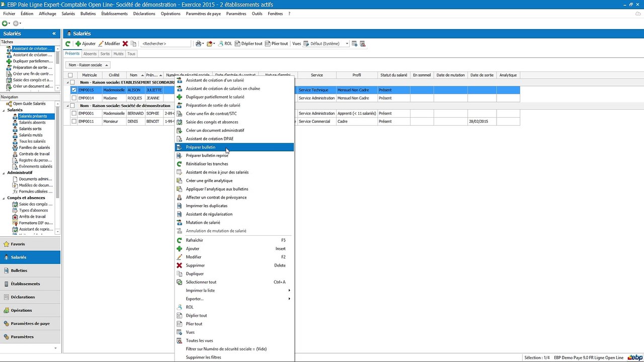Collapse the Salariés node in the Navigation tree
The height and width of the screenshot is (362, 644).
tap(3, 110)
